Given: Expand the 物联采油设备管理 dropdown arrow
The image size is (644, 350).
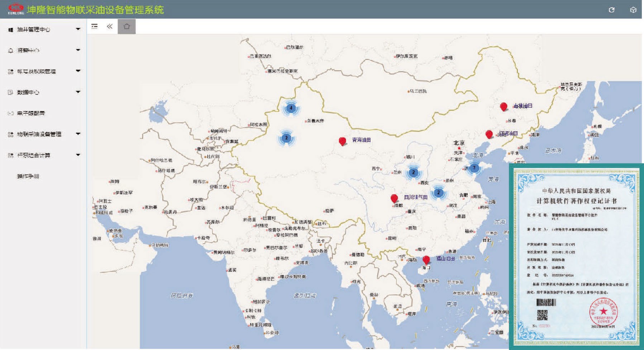Looking at the screenshot, I should click(78, 134).
